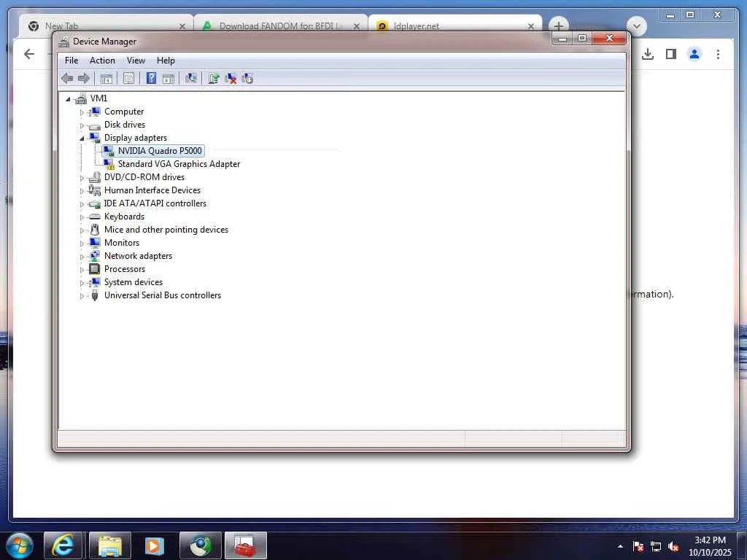
Task: Select the Monitors text label
Action: click(122, 243)
